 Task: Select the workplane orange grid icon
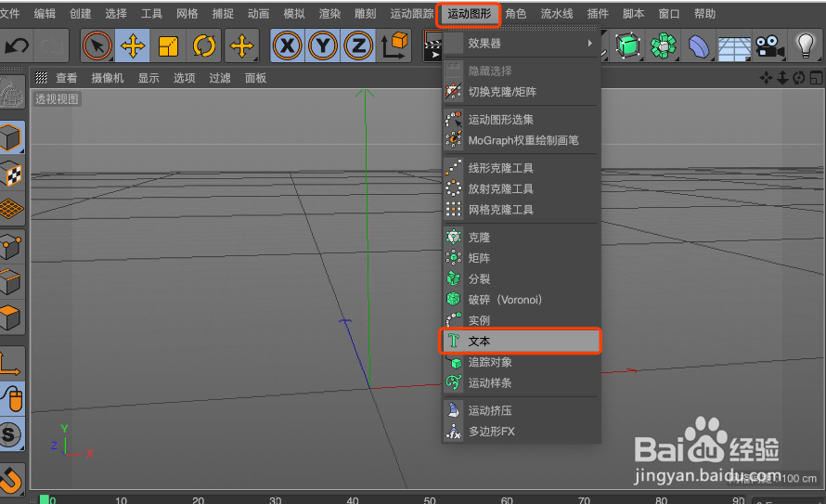pyautogui.click(x=11, y=209)
